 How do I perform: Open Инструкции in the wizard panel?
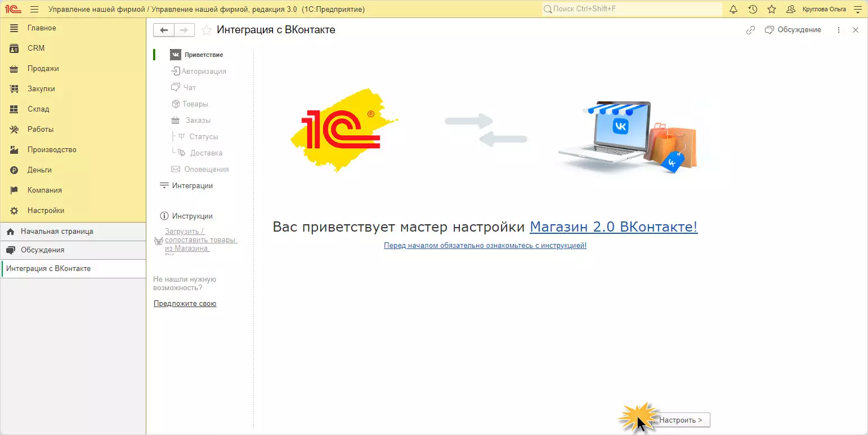(186, 216)
